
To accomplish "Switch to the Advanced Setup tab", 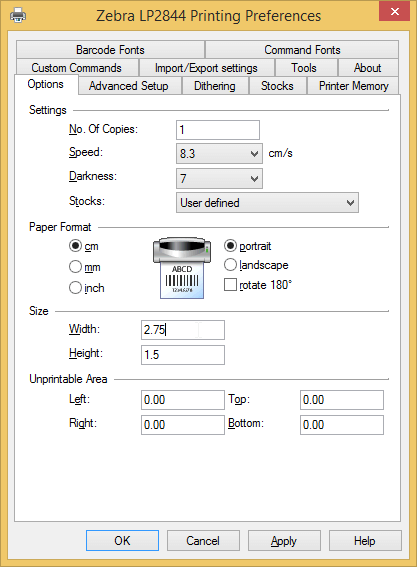I will (129, 86).
